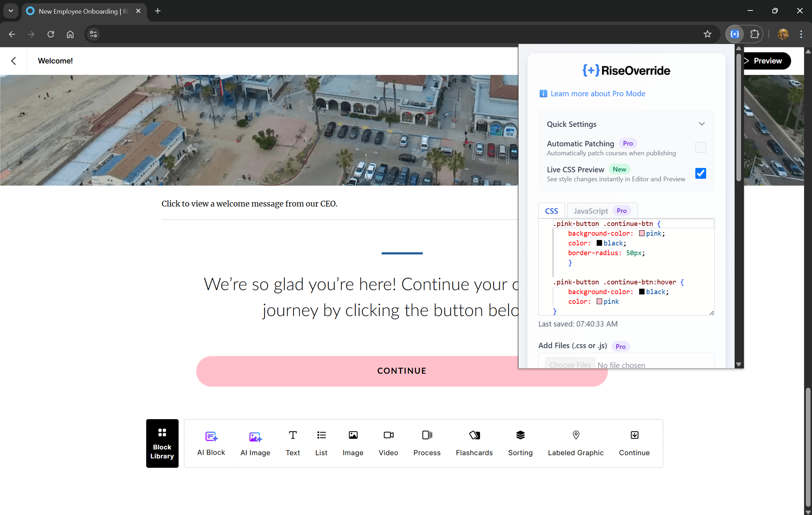Insert a Video block
Viewport: 812px width, 515px height.
pyautogui.click(x=388, y=443)
